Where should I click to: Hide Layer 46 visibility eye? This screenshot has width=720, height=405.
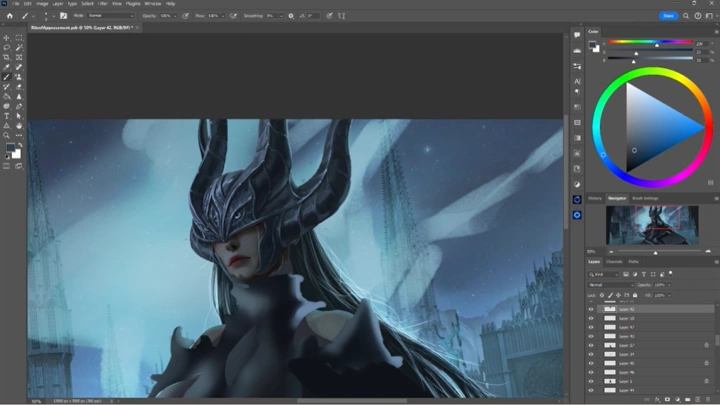coord(591,372)
